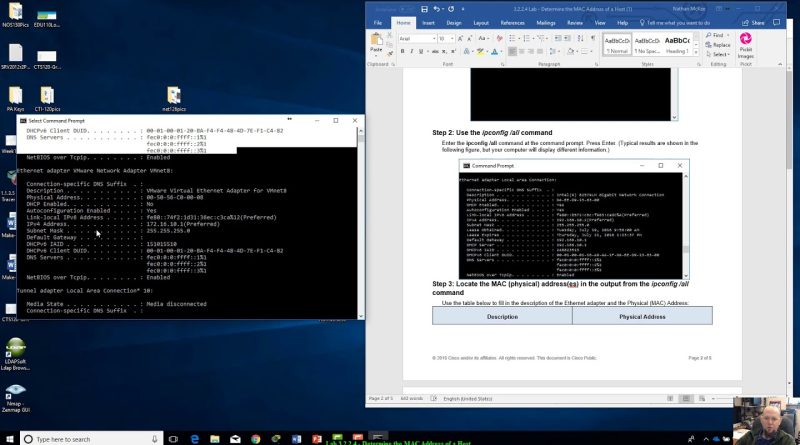
Task: Click the Numbering list icon
Action: point(528,39)
